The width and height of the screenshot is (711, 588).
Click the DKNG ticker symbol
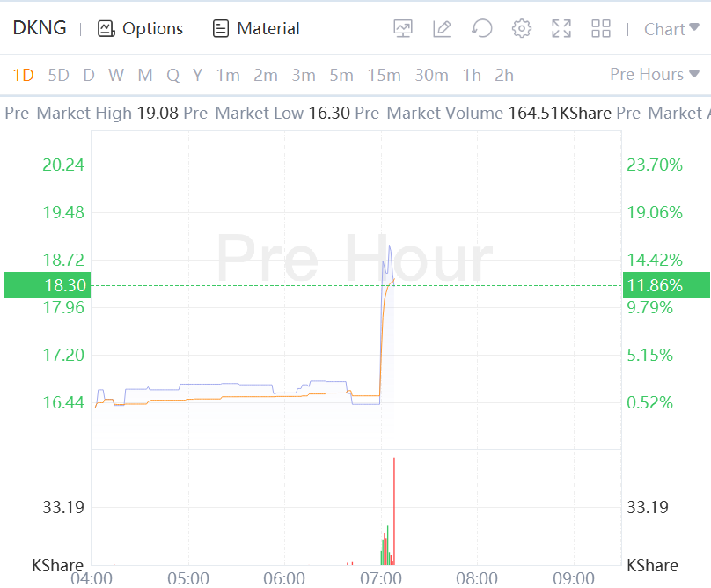[40, 28]
